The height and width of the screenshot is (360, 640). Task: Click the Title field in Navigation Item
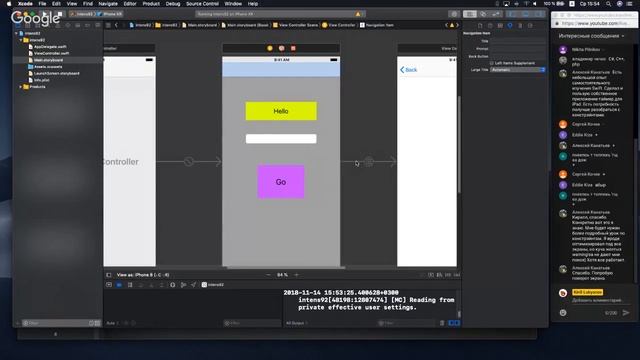point(518,41)
